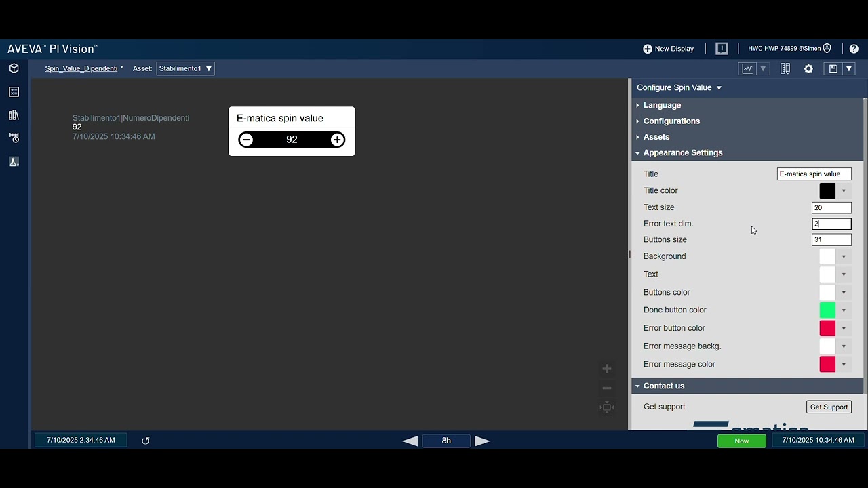
Task: Open the Title color dropdown arrow
Action: [x=844, y=191]
